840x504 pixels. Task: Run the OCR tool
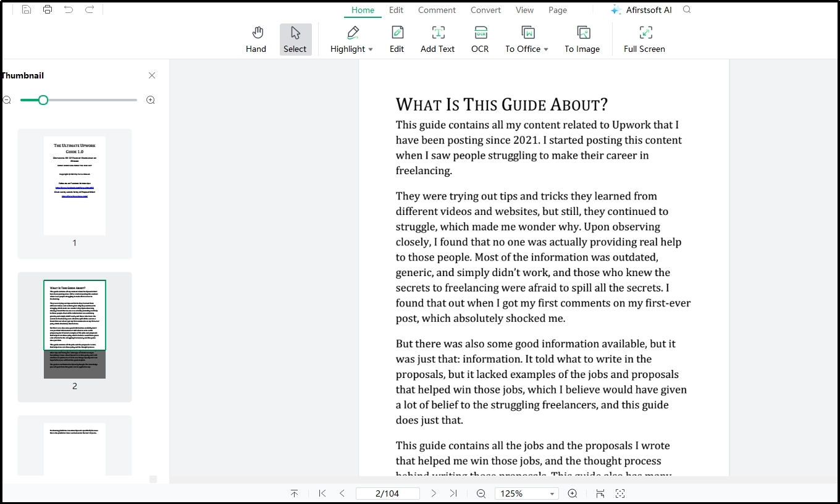(x=480, y=40)
